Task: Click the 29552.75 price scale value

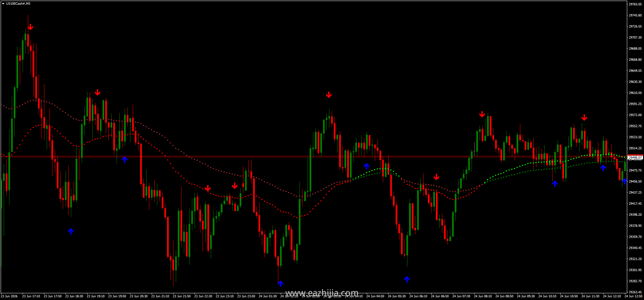Action: [635, 126]
